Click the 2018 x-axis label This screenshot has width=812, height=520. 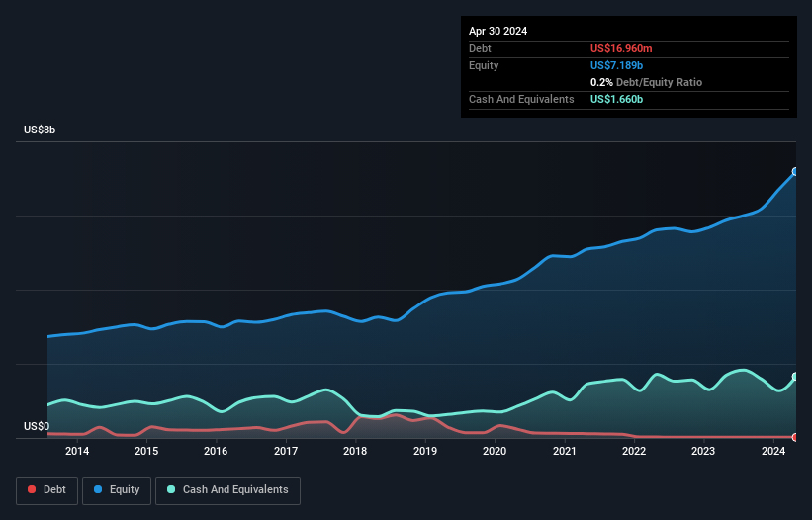[x=355, y=451]
